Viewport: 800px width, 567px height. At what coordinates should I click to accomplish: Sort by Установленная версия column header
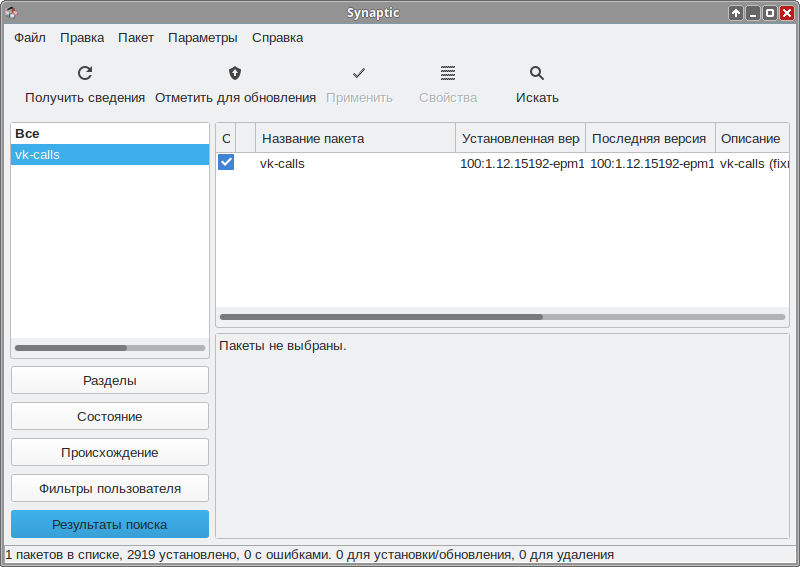pyautogui.click(x=520, y=138)
